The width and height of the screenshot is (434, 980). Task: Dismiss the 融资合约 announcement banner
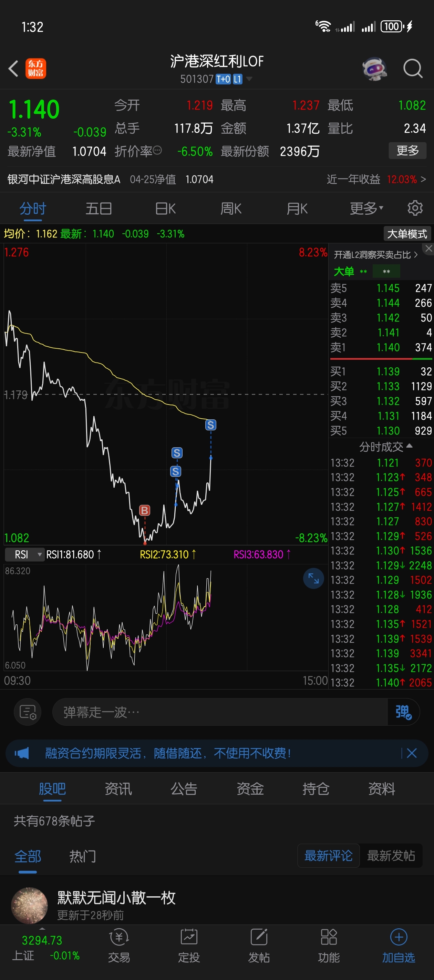[x=412, y=753]
